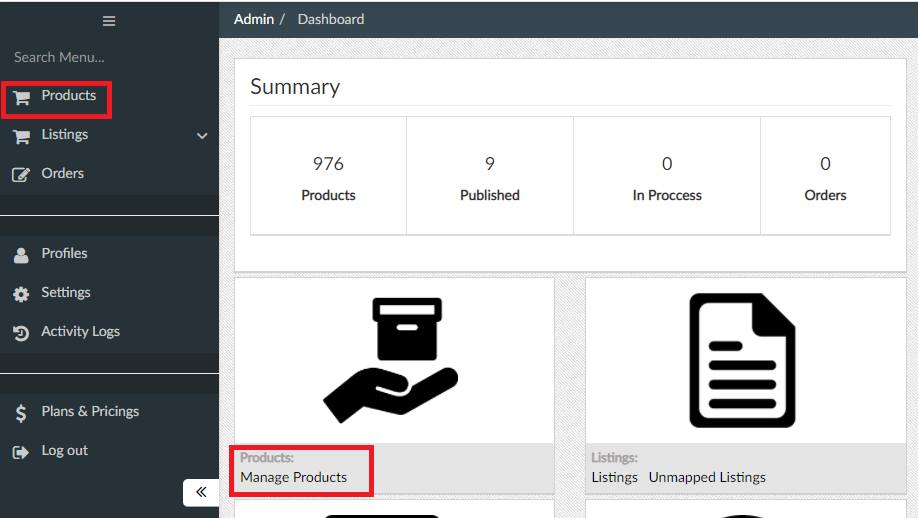Click the 9 Published summary tile
This screenshot has height=518, width=918.
pyautogui.click(x=490, y=176)
